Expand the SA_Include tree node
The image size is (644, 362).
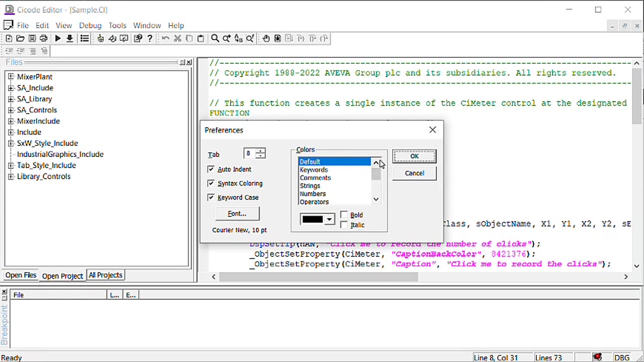pos(11,88)
